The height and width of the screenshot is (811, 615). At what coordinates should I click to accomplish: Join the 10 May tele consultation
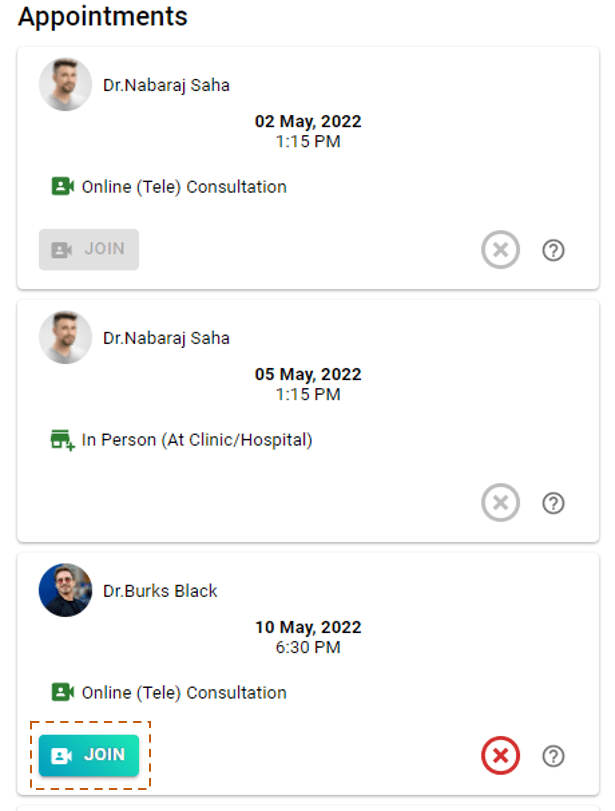[x=89, y=755]
